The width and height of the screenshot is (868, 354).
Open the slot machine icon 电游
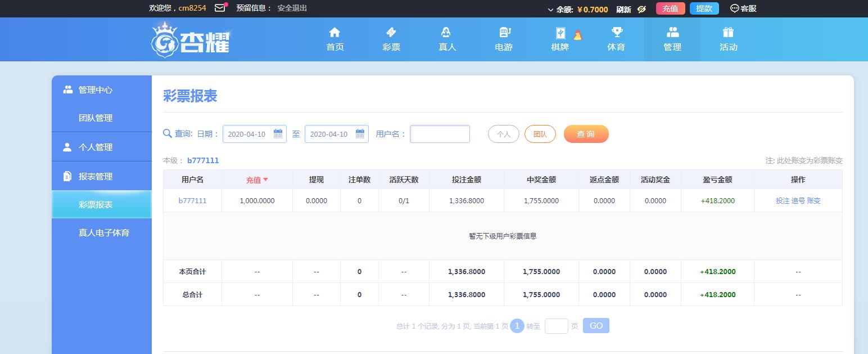[504, 33]
